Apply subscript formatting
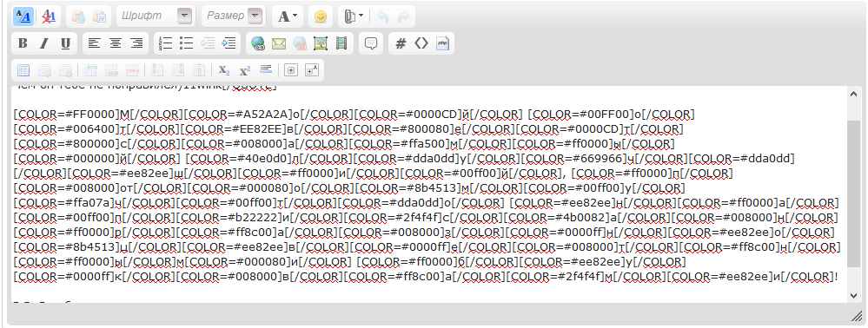Screen dimensions: 868x328 point(223,70)
